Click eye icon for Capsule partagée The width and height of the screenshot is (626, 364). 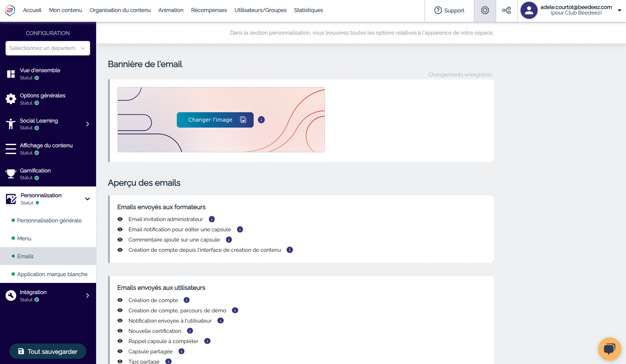tap(120, 352)
